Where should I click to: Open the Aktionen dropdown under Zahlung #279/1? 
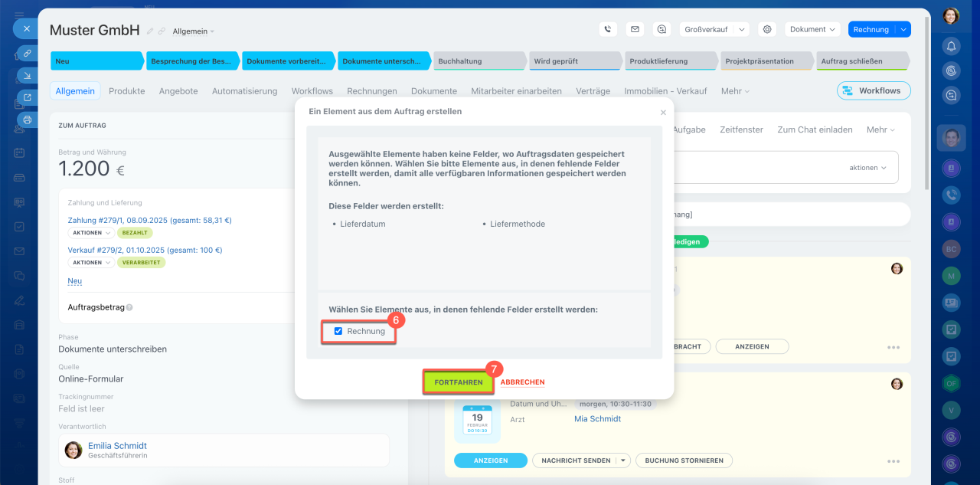click(91, 233)
